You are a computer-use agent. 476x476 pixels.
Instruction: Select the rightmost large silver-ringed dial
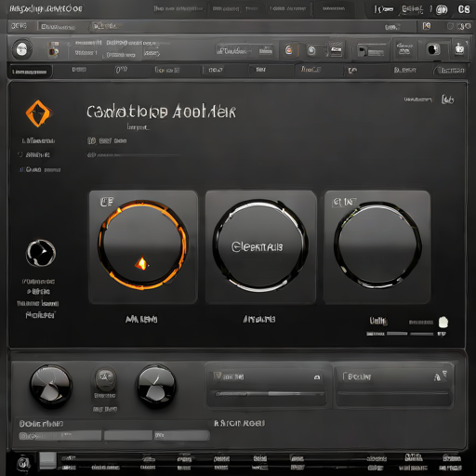pos(377,245)
